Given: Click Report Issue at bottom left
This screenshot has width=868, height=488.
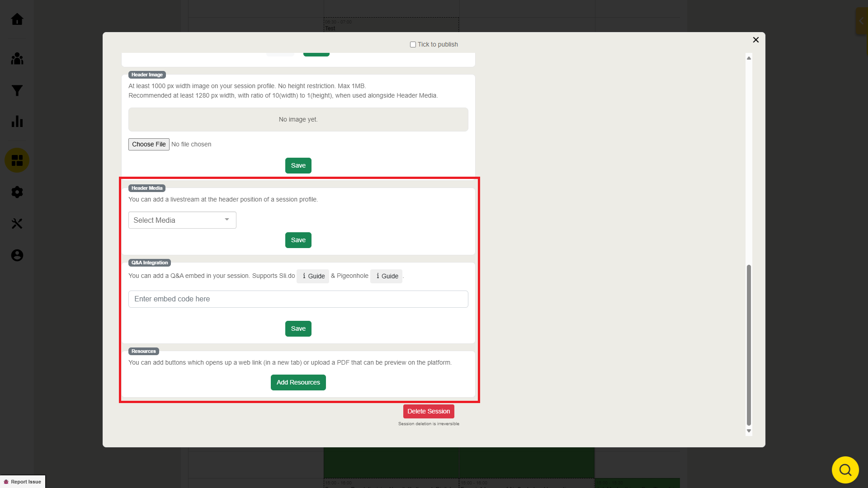Looking at the screenshot, I should 23,482.
